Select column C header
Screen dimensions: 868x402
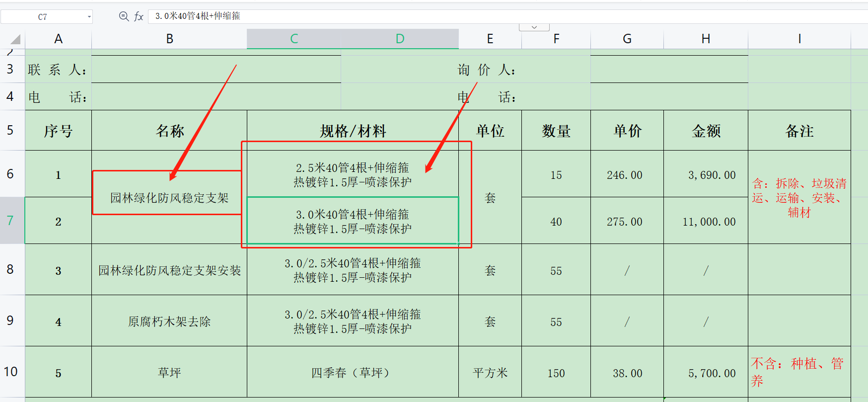(x=294, y=39)
